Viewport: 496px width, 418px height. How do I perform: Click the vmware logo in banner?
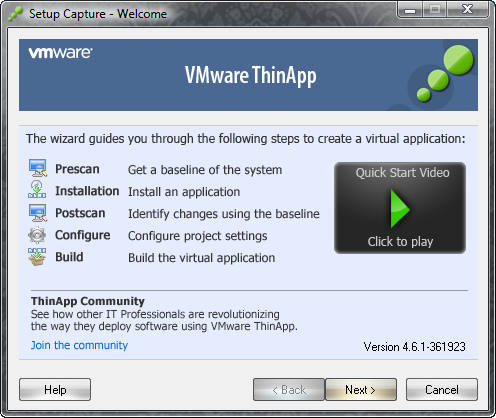[x=60, y=53]
